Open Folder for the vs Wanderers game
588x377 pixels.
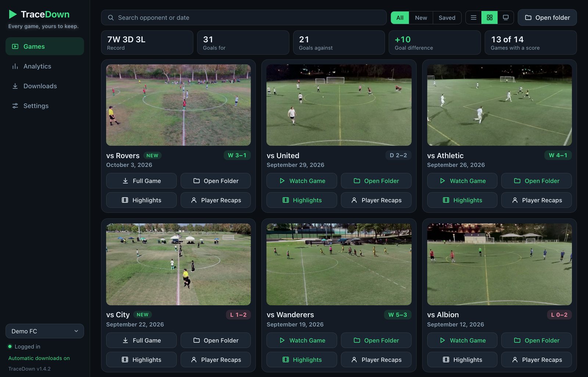(376, 341)
